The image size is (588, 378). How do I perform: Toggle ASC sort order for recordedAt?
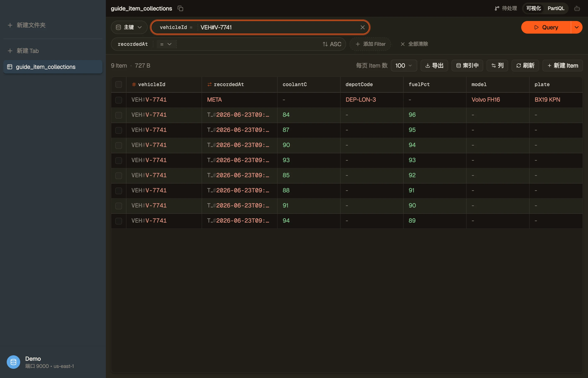[x=332, y=44]
